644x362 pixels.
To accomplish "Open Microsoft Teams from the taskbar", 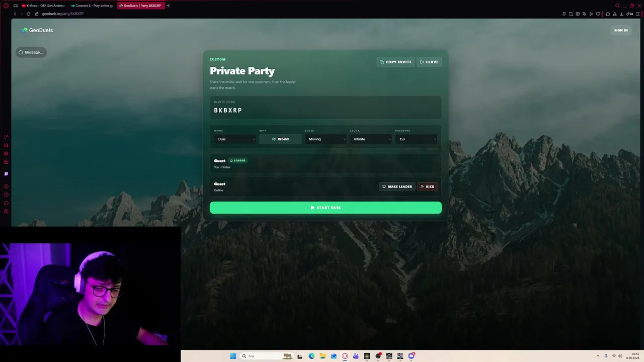I will (x=356, y=356).
